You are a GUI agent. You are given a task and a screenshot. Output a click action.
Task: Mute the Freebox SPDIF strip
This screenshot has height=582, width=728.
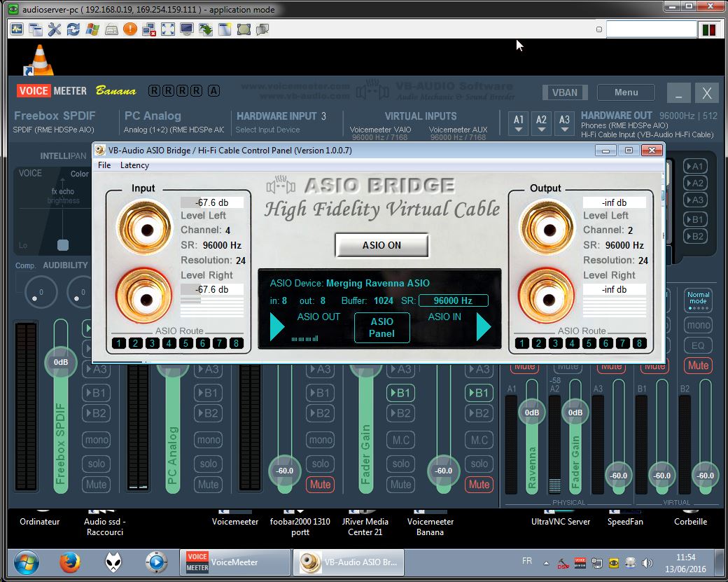point(96,484)
